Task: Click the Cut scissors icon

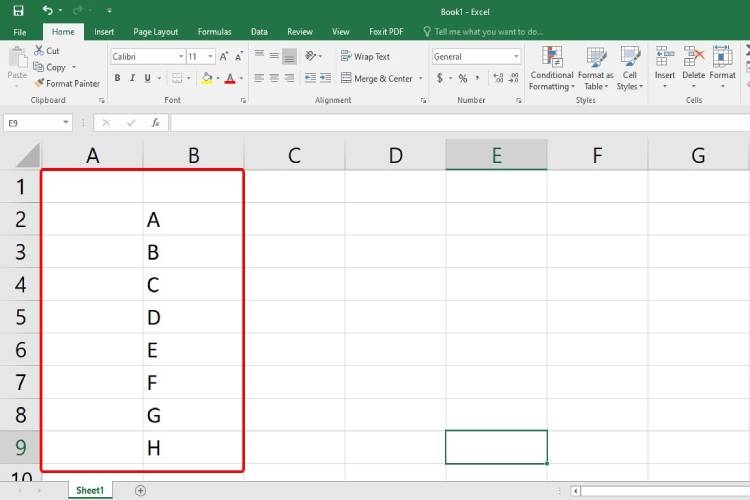Action: [x=39, y=50]
